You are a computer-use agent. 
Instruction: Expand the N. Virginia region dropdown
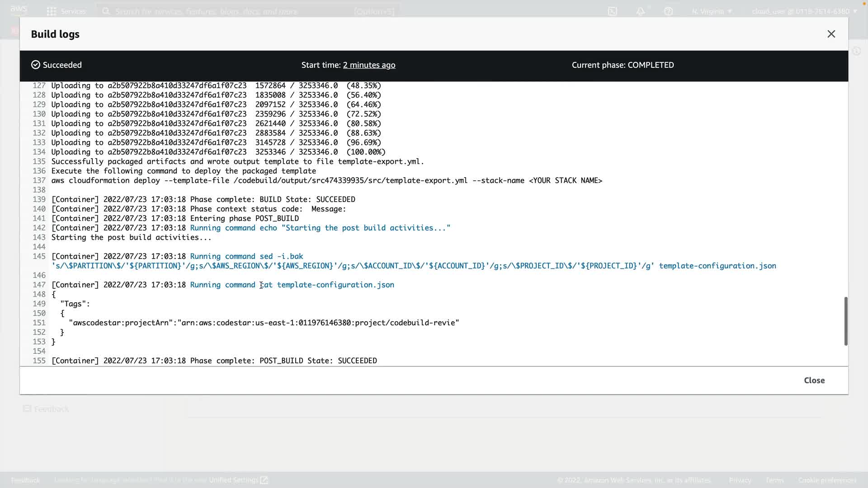712,11
